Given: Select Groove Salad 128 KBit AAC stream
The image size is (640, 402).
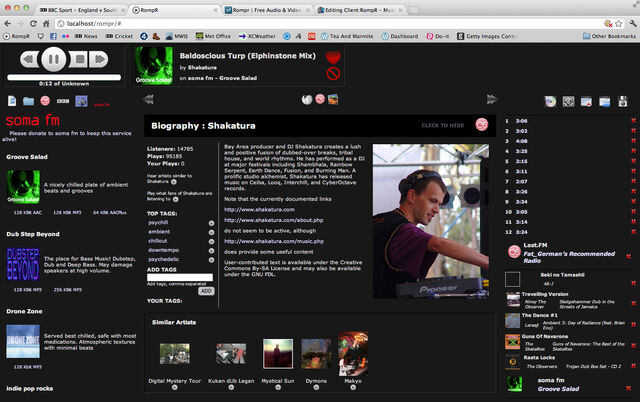Looking at the screenshot, I should [x=28, y=213].
